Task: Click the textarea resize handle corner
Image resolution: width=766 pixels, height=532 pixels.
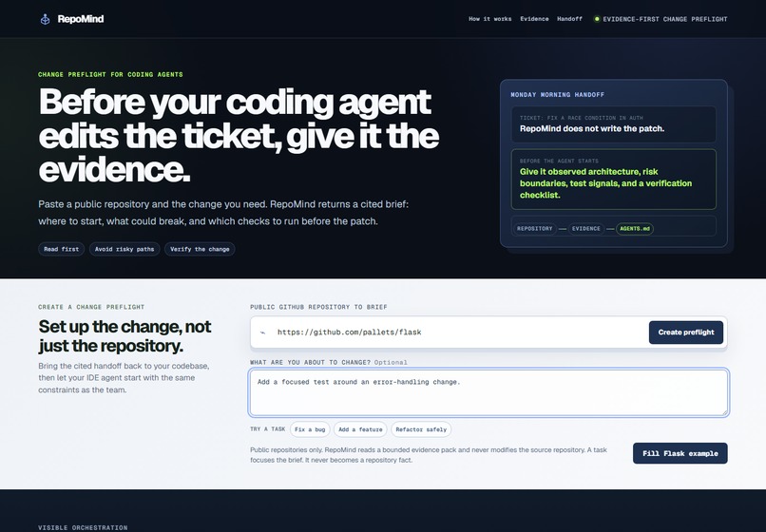Action: (x=724, y=412)
